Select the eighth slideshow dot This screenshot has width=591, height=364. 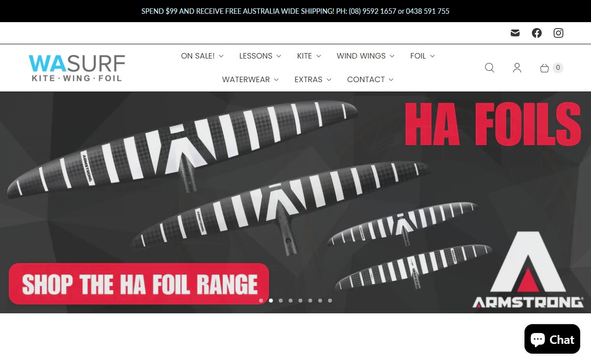[x=330, y=301]
